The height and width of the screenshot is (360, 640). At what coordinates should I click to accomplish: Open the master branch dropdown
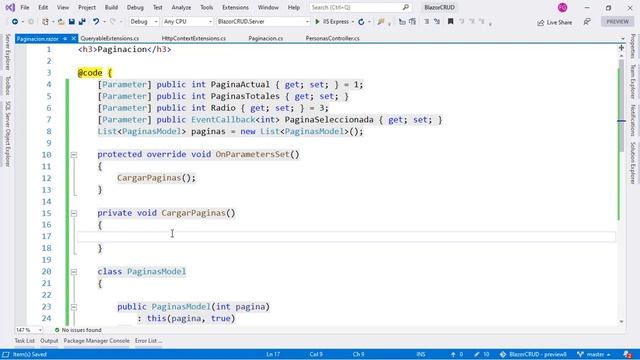[x=594, y=354]
